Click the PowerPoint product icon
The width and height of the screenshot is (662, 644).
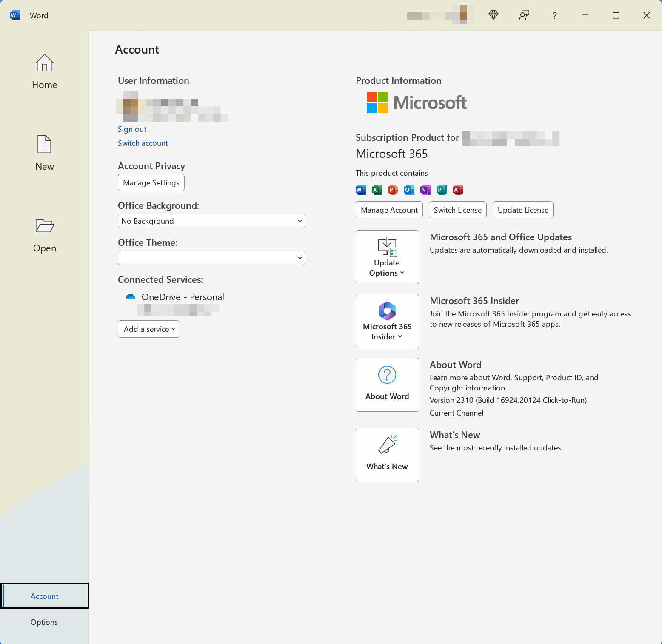(393, 190)
